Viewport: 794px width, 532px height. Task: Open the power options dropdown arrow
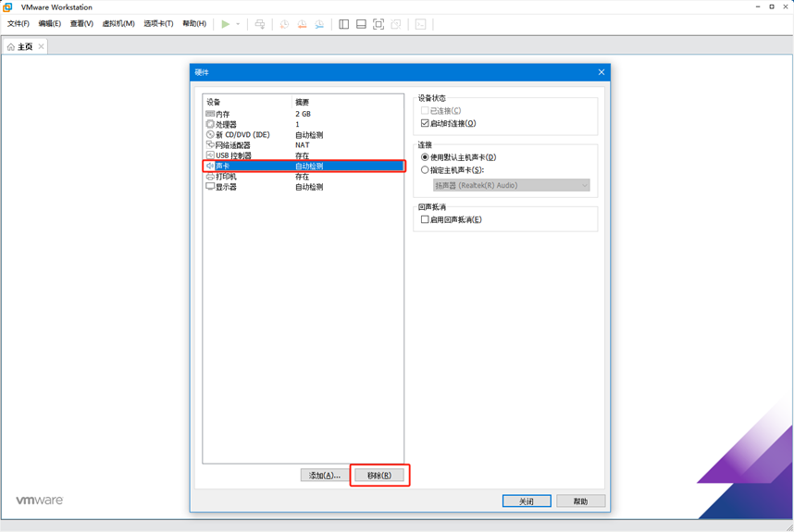(238, 24)
